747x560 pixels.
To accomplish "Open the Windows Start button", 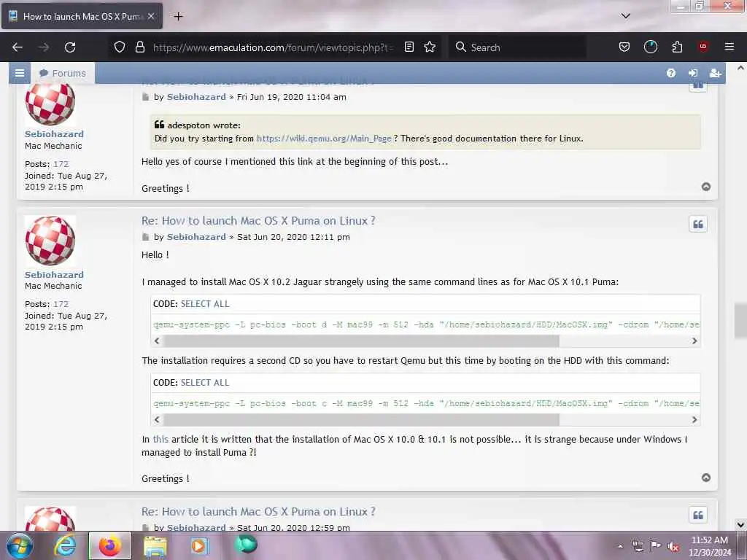I will (x=18, y=545).
